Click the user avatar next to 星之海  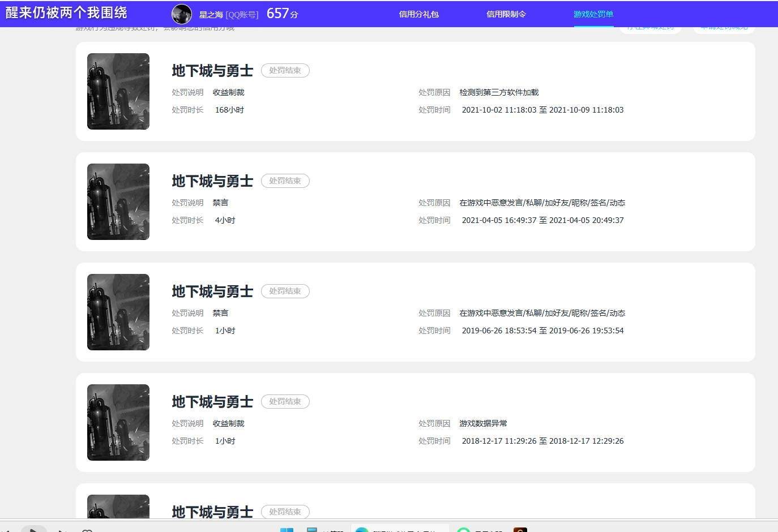(x=182, y=14)
